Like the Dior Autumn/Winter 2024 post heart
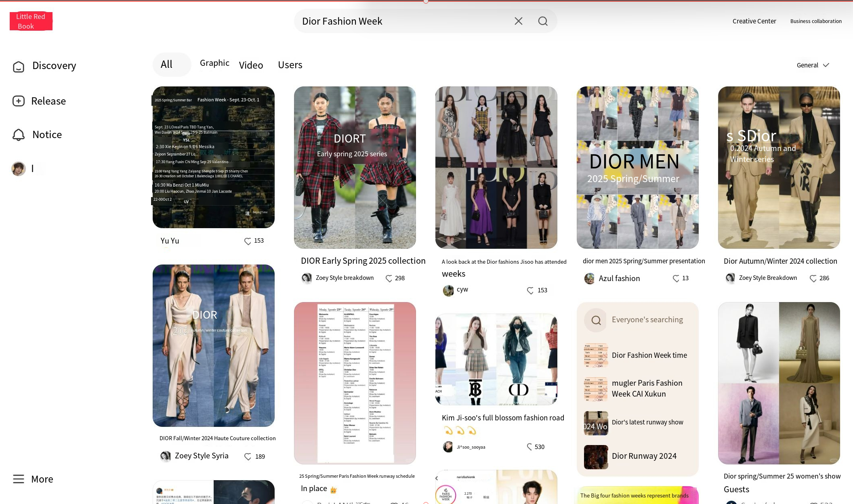Image resolution: width=853 pixels, height=504 pixels. click(813, 278)
